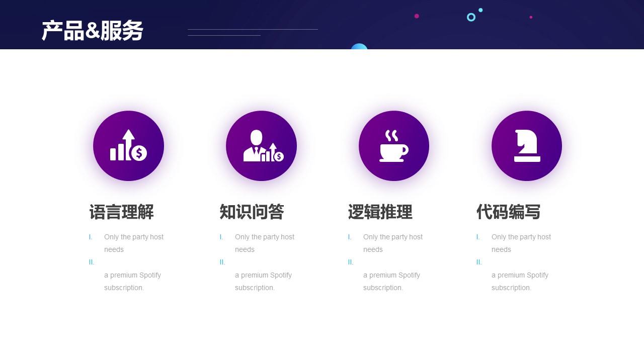Click "a premium Spotify subscription." under 语言理解
644x362 pixels.
point(132,282)
